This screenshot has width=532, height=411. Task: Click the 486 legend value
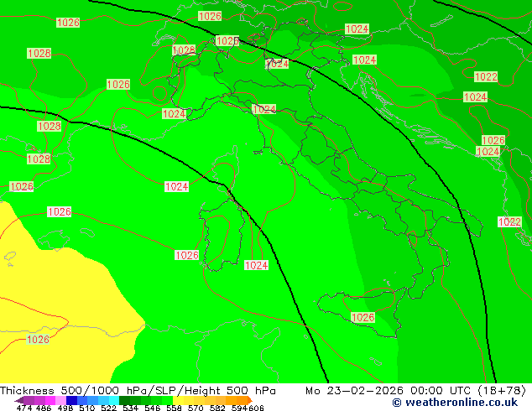point(44,408)
